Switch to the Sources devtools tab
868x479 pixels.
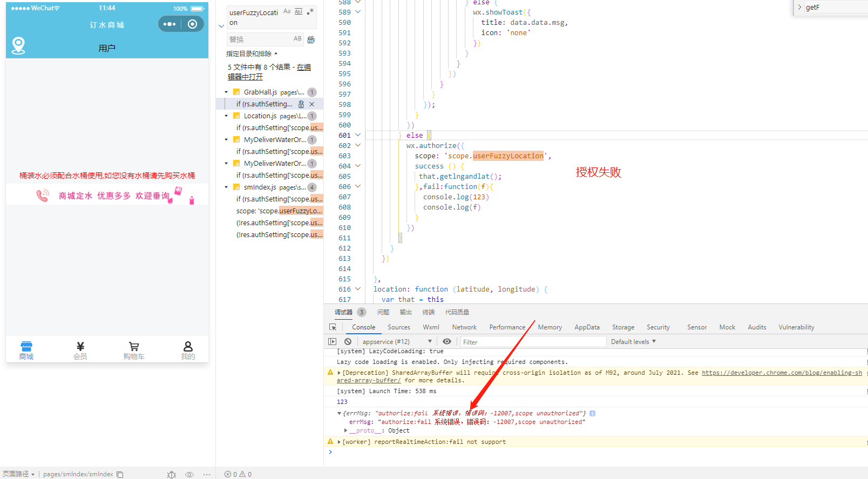pos(399,327)
